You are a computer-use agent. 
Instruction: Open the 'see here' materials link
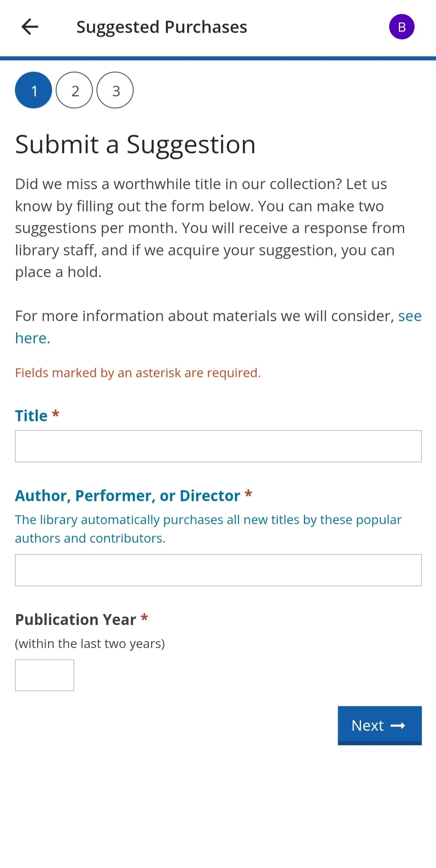pyautogui.click(x=218, y=327)
